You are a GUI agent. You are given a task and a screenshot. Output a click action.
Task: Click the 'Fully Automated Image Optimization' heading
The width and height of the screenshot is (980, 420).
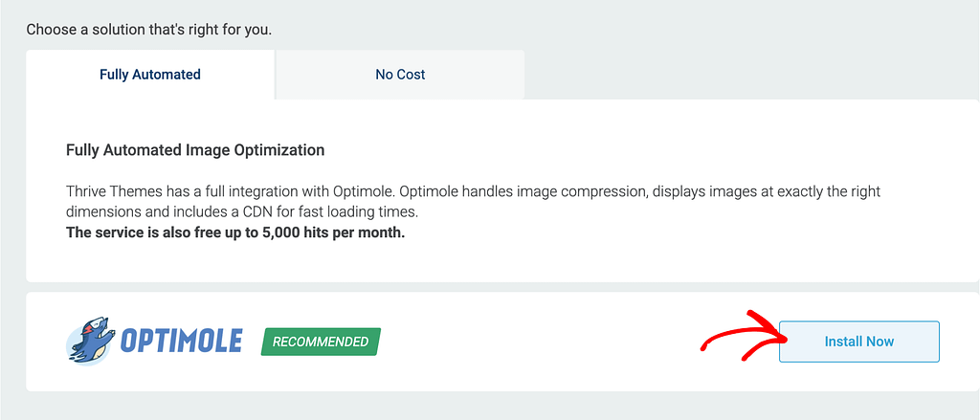point(195,150)
